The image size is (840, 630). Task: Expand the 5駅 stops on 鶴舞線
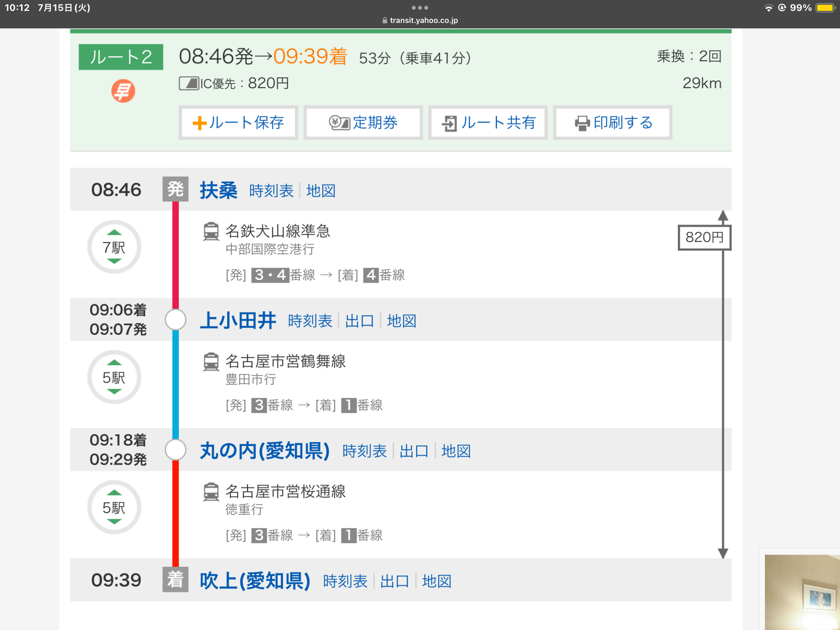pos(114,377)
